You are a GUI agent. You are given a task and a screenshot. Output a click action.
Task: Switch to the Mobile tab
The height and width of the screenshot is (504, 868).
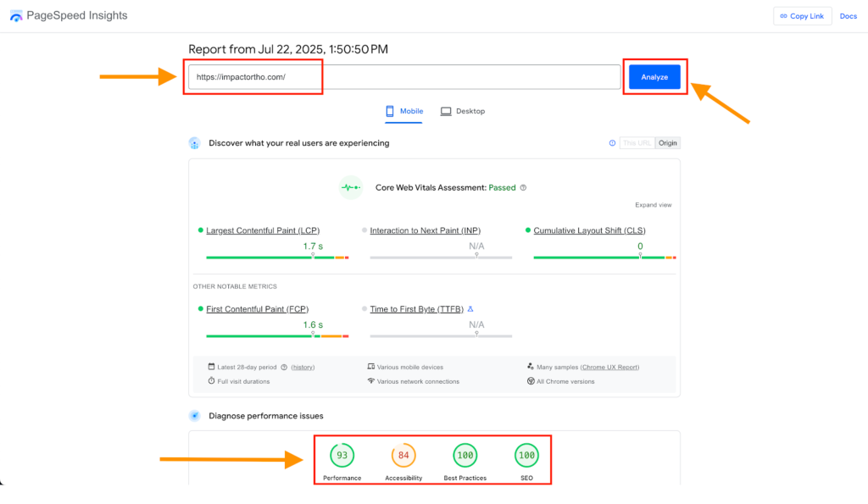[x=404, y=111]
